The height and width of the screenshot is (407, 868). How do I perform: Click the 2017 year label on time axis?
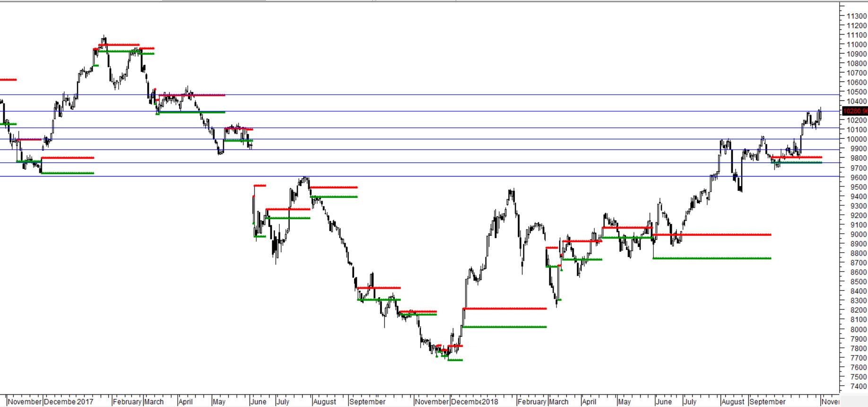(85, 401)
